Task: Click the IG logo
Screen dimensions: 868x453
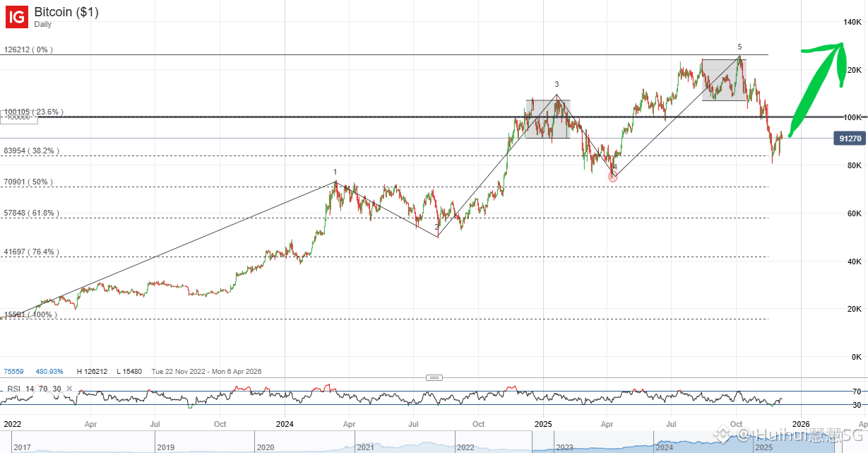Action: pos(17,17)
